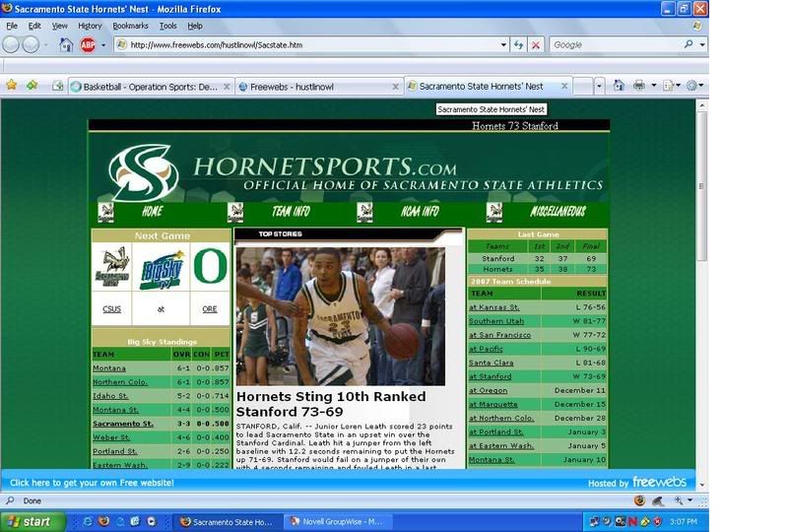This screenshot has width=788, height=532.
Task: Click the printer icon in toolbar
Action: tap(638, 86)
